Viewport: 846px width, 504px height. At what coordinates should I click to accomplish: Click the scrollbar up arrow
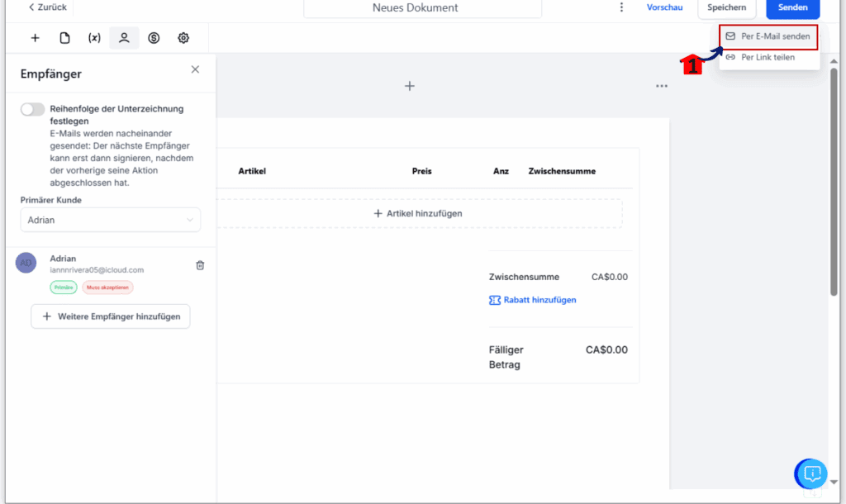click(x=834, y=61)
